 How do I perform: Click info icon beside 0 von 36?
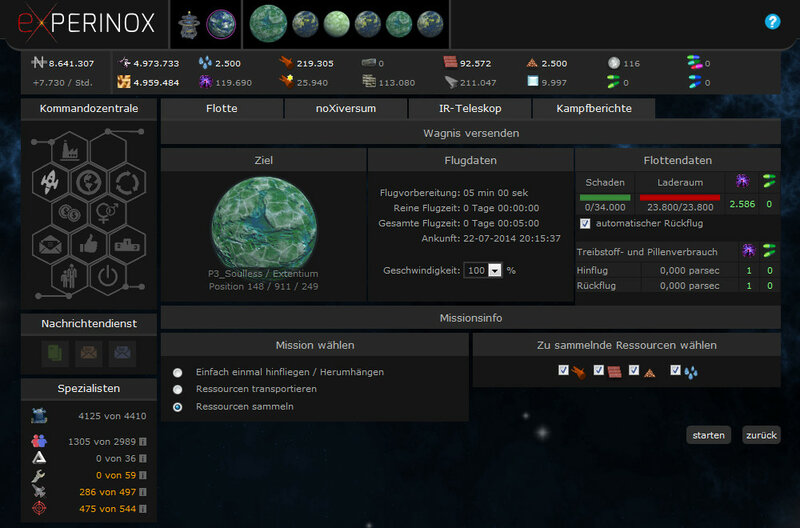point(143,459)
